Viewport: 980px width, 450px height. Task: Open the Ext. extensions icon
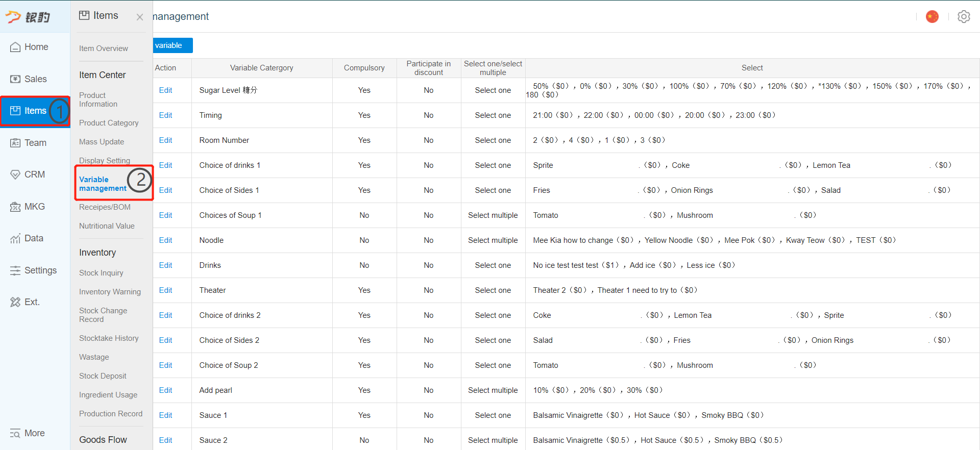tap(15, 302)
